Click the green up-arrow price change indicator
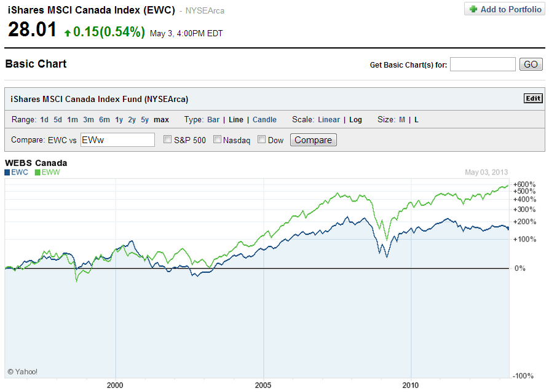Image resolution: width=549 pixels, height=392 pixels. 68,33
